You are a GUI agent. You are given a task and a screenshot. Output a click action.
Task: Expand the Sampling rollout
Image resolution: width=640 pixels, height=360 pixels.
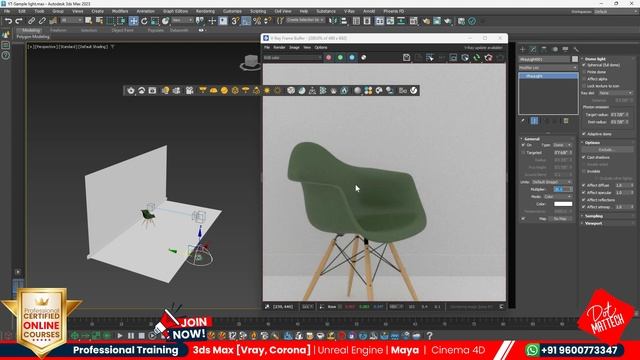593,216
